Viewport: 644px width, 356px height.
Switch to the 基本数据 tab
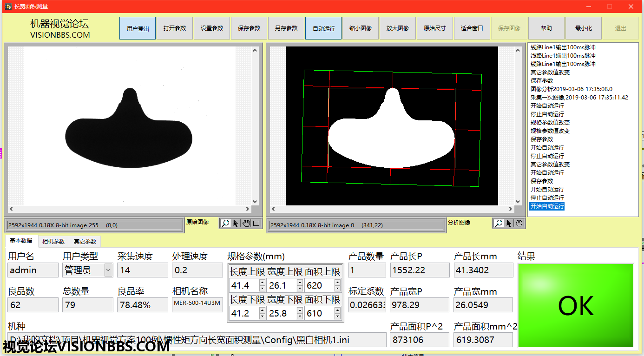(x=21, y=241)
